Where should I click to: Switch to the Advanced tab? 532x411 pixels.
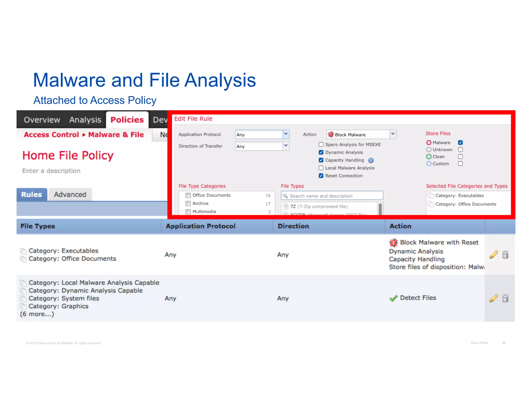click(x=70, y=195)
